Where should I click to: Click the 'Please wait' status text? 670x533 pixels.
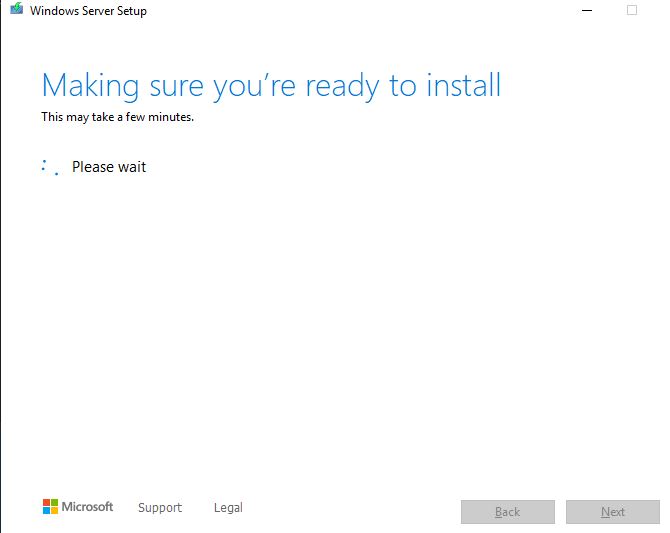(109, 167)
